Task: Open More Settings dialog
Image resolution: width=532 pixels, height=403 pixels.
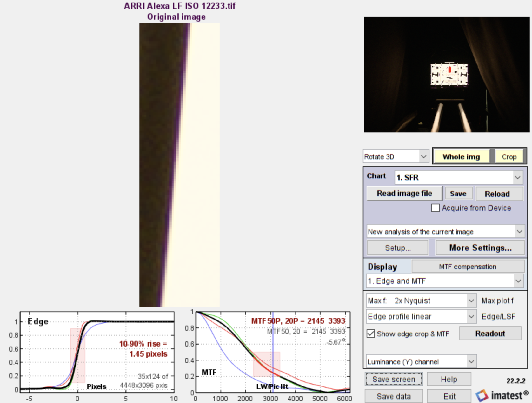Action: tap(480, 248)
